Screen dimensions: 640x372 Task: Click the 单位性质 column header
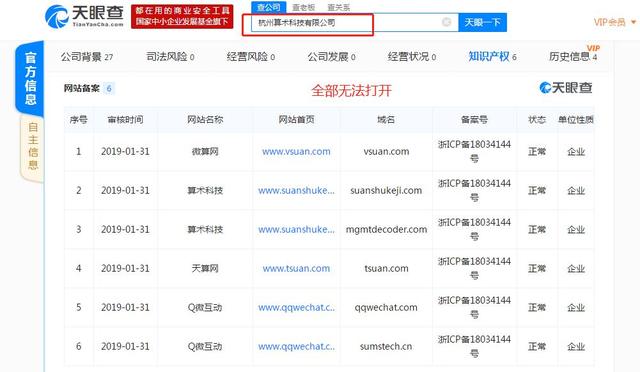tap(576, 120)
